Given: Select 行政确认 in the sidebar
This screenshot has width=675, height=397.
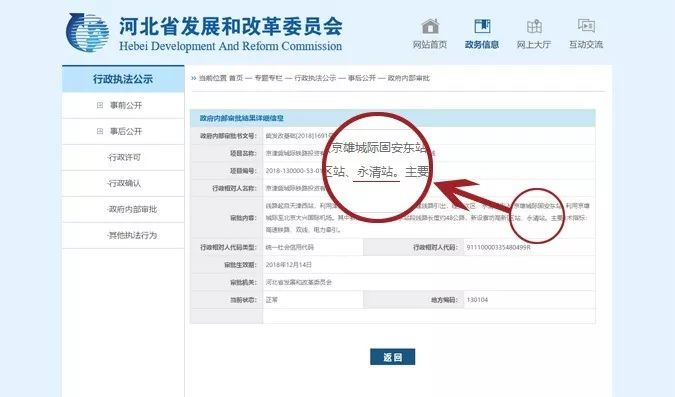Looking at the screenshot, I should [x=124, y=183].
